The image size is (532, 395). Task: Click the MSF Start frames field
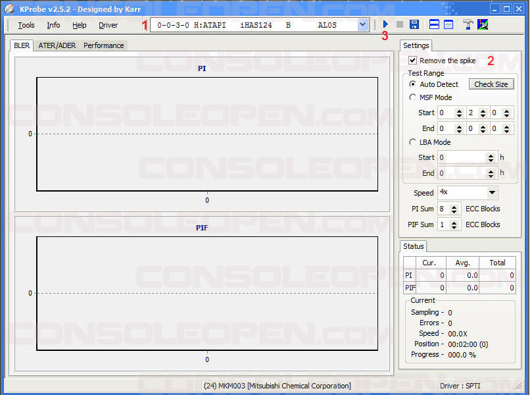pos(496,113)
